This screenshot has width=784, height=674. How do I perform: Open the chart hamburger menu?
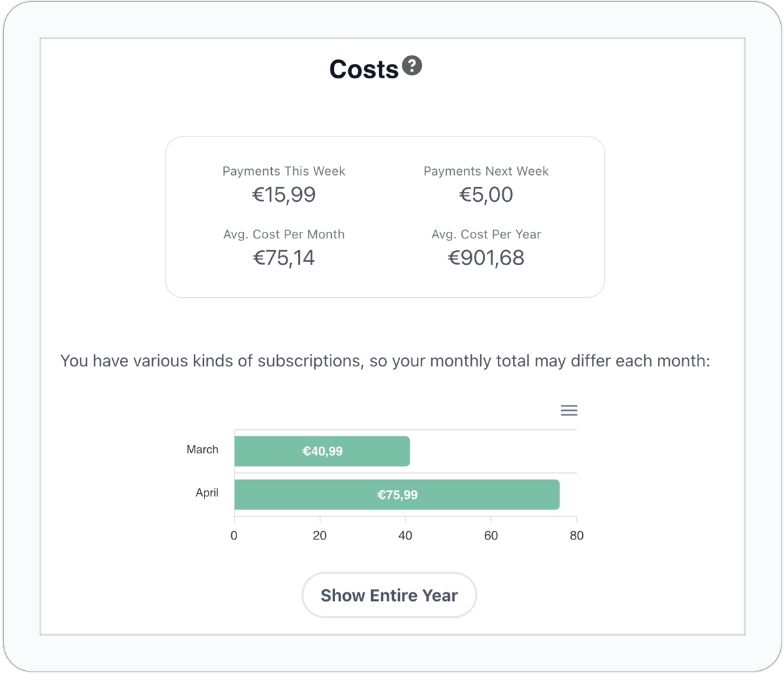569,410
